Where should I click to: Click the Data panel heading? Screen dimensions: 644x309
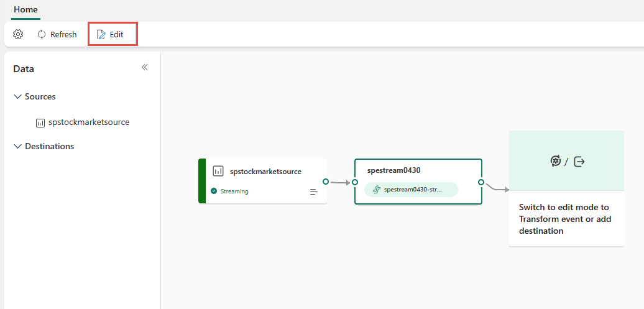24,69
